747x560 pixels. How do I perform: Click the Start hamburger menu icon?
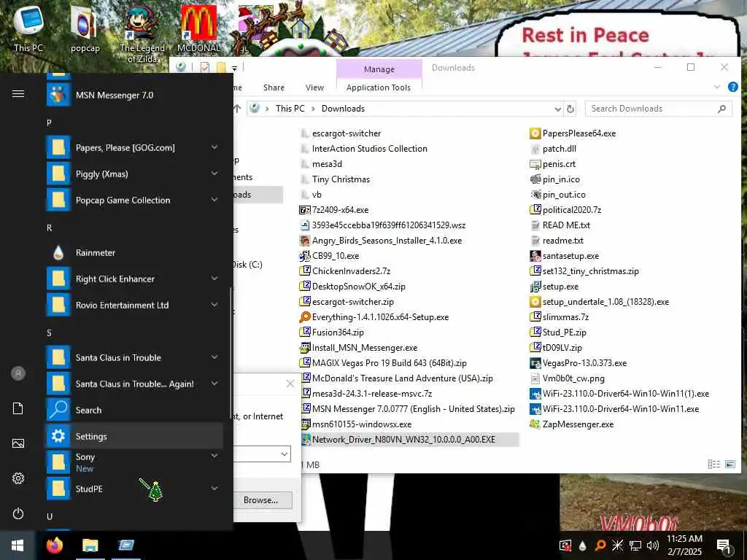tap(18, 94)
